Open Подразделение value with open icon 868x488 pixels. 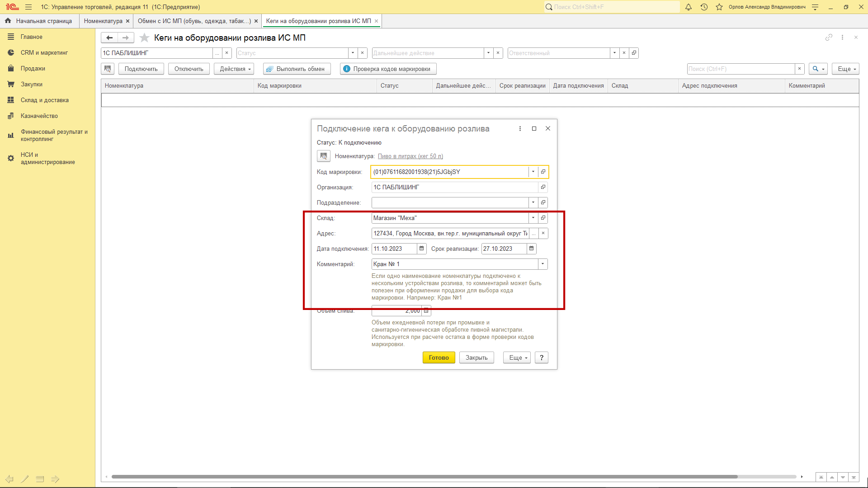[x=543, y=202]
